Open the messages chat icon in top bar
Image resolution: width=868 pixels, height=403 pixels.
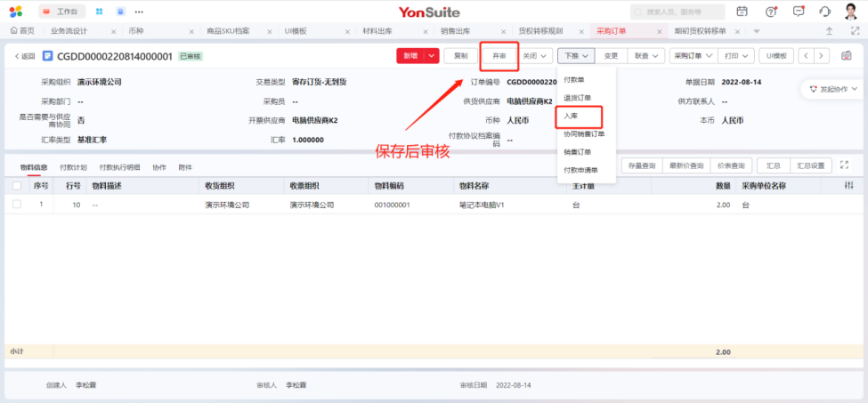click(799, 12)
